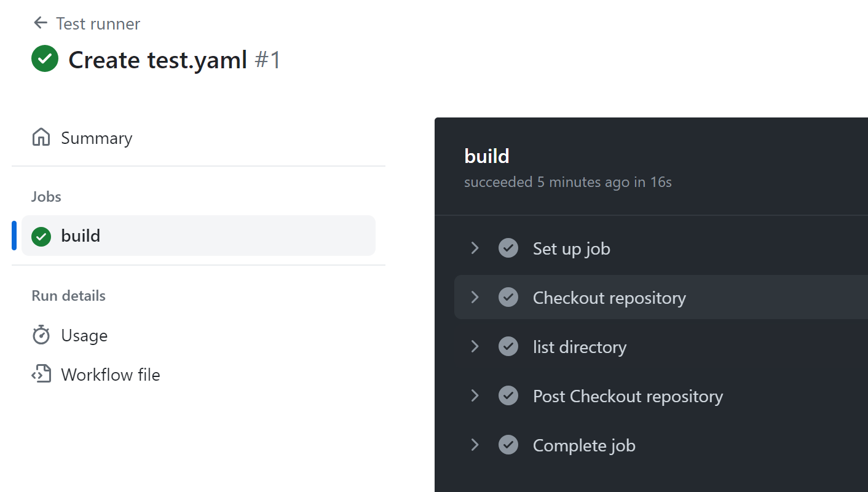
Task: Expand the Post Checkout repository step
Action: click(475, 396)
